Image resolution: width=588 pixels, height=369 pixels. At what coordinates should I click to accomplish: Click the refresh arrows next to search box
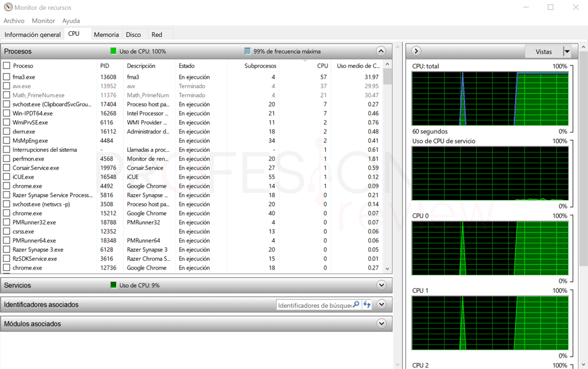[x=367, y=305]
